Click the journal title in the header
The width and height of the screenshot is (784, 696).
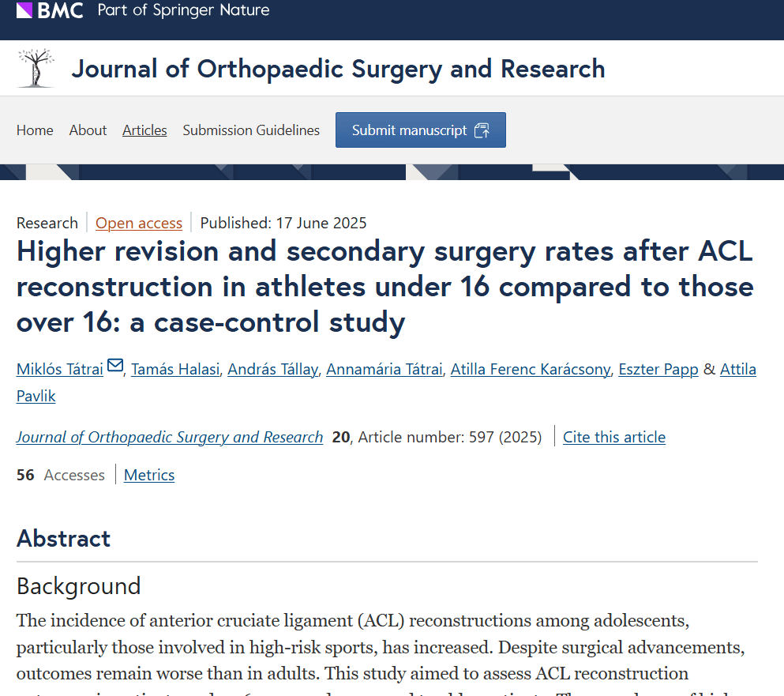tap(338, 69)
